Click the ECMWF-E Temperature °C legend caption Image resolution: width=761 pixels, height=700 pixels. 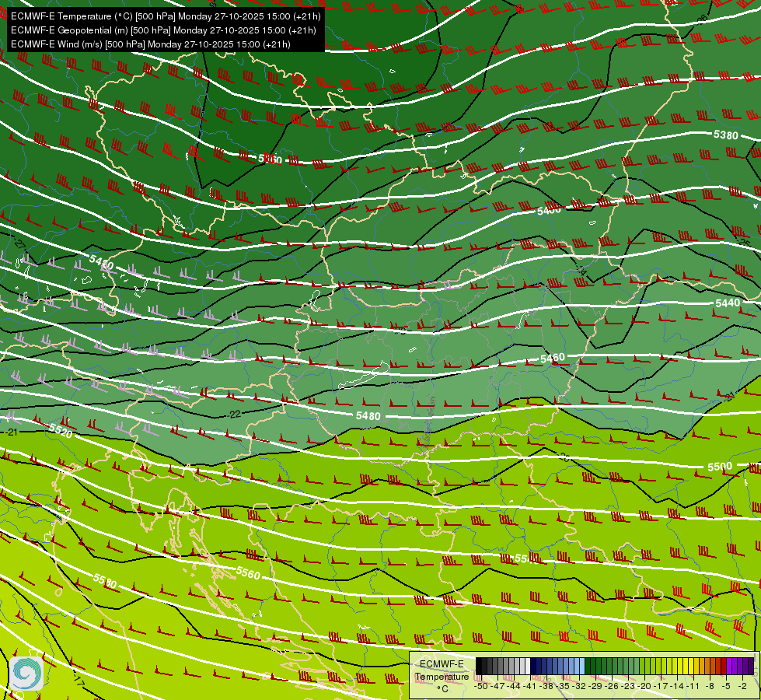[442, 676]
